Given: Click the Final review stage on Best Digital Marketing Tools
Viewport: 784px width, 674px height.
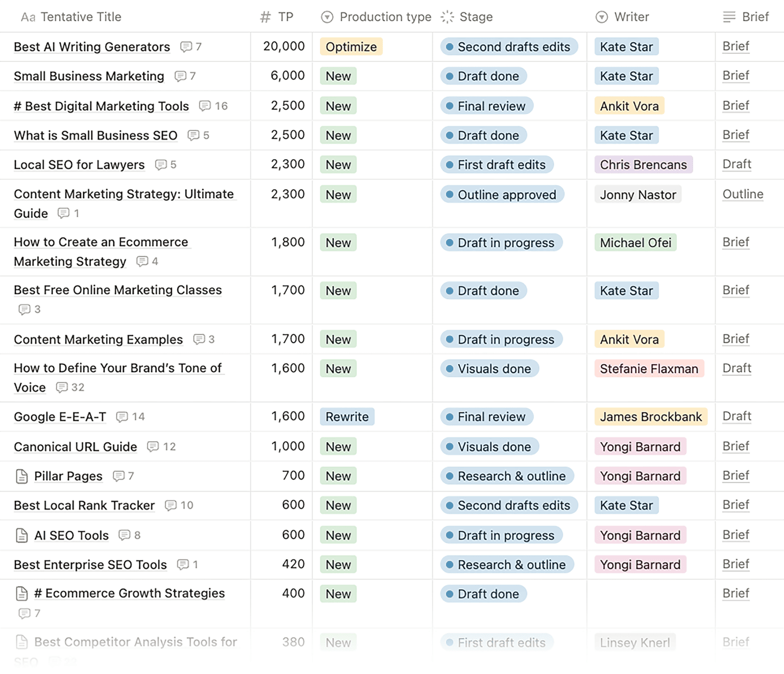Looking at the screenshot, I should (486, 106).
